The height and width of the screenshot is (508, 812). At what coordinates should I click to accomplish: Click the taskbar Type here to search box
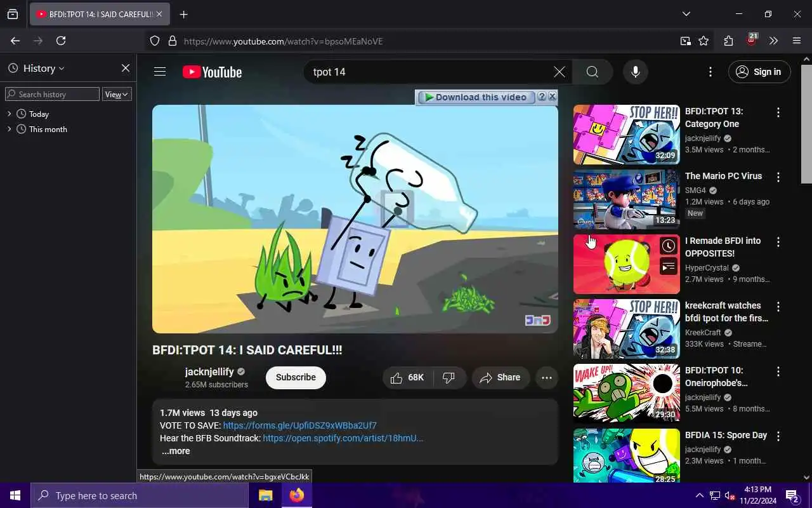(140, 495)
